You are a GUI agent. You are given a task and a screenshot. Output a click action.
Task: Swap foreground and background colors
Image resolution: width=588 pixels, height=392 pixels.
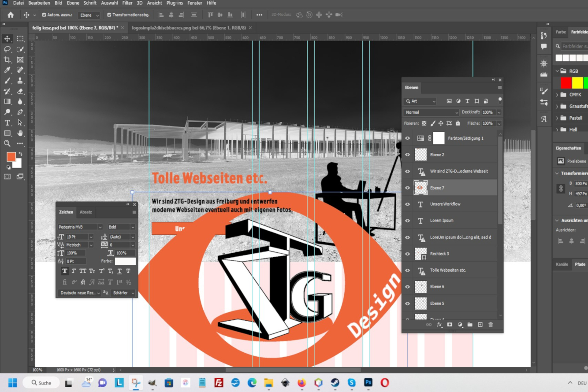pos(20,153)
